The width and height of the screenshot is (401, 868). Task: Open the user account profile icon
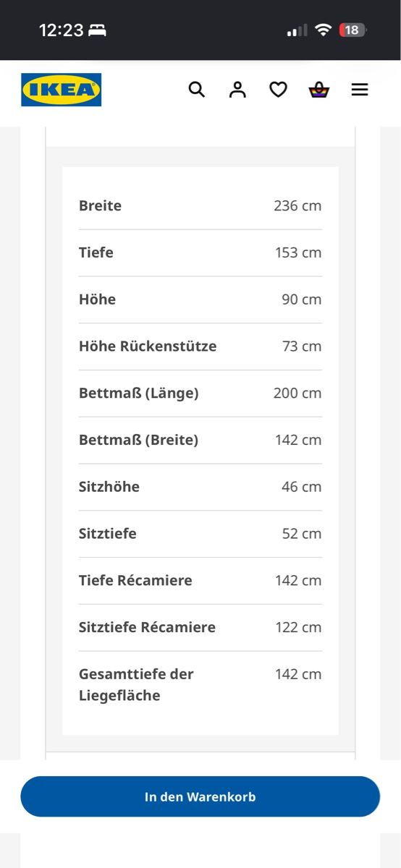click(237, 90)
